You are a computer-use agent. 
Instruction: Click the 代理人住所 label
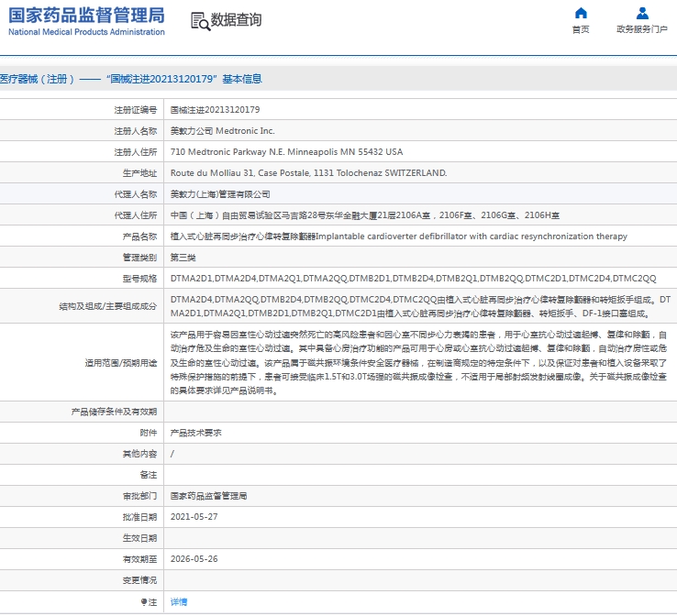[x=136, y=215]
